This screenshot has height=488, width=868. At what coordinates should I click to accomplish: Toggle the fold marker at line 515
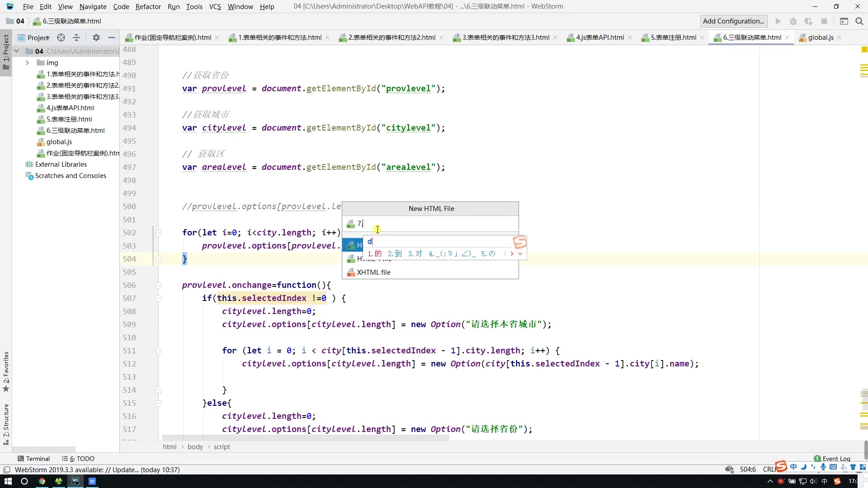tap(159, 403)
